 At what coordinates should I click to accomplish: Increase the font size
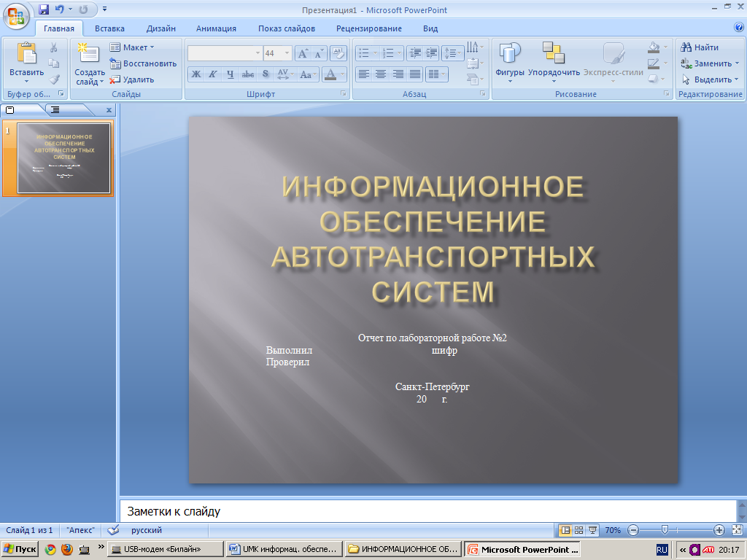click(x=303, y=53)
